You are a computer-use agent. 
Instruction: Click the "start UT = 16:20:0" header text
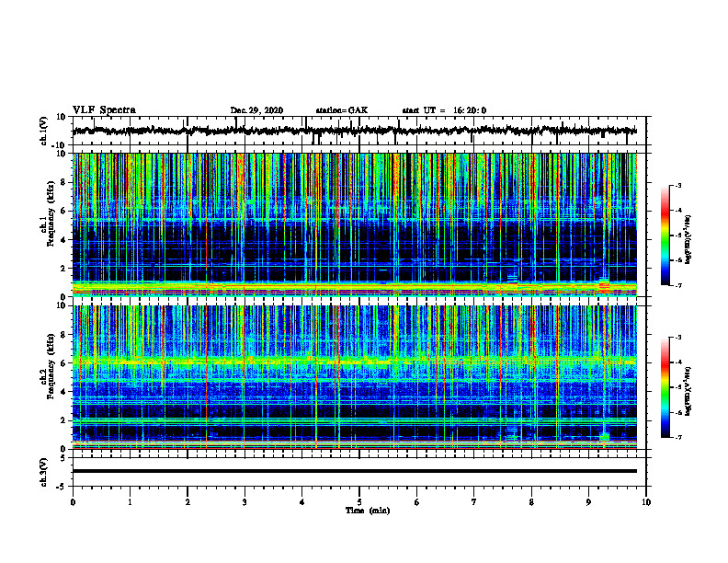tap(444, 110)
